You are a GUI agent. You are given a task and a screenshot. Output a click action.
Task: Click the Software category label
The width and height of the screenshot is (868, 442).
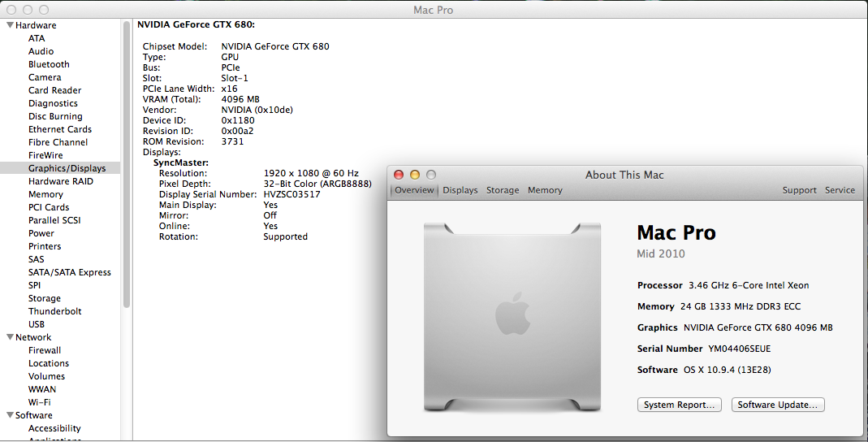point(34,415)
